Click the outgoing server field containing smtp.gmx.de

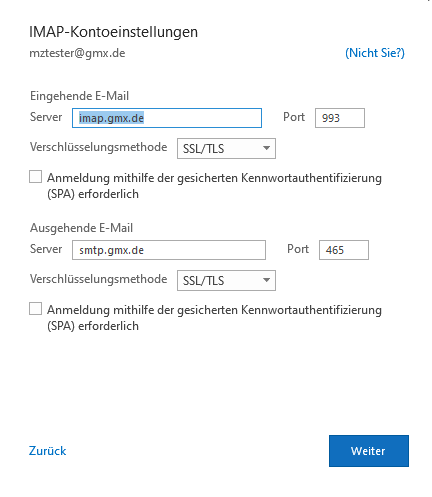click(x=169, y=250)
